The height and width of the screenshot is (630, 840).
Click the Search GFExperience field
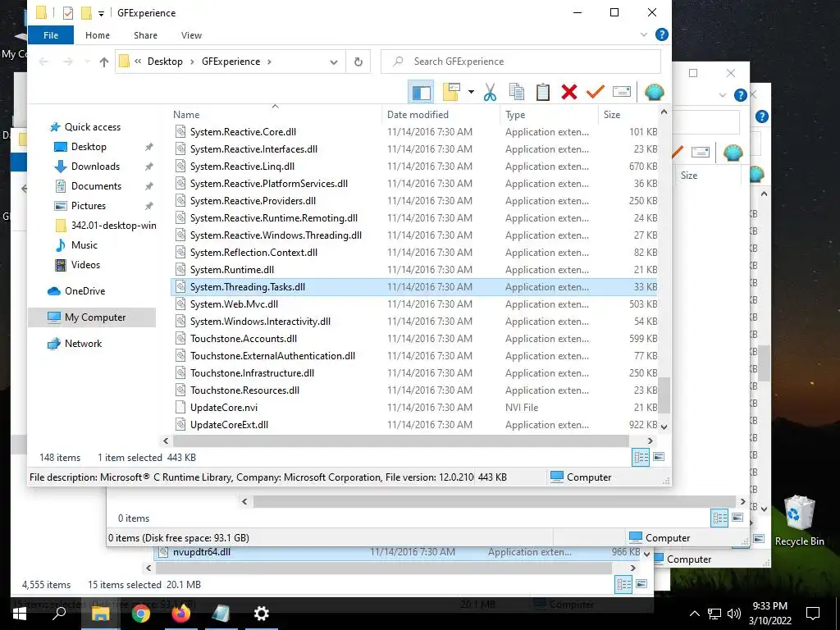click(x=521, y=62)
